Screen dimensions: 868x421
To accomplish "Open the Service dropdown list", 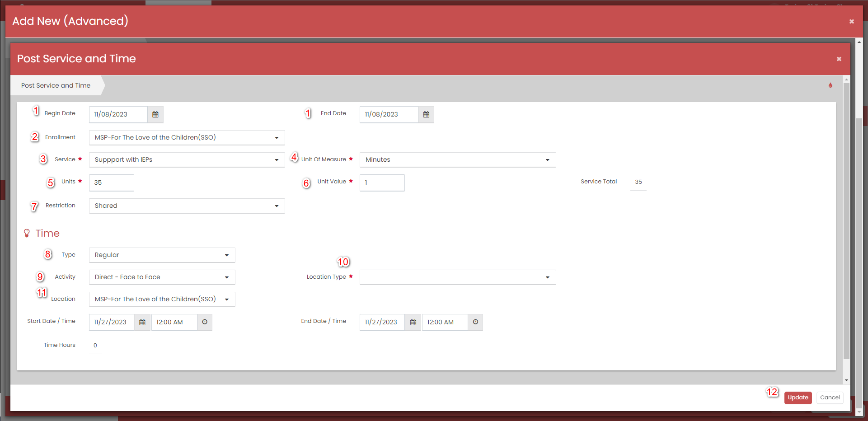I will [187, 160].
